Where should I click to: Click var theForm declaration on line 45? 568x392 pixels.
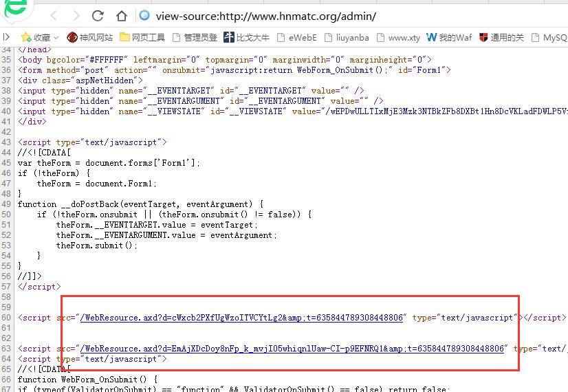(x=109, y=163)
